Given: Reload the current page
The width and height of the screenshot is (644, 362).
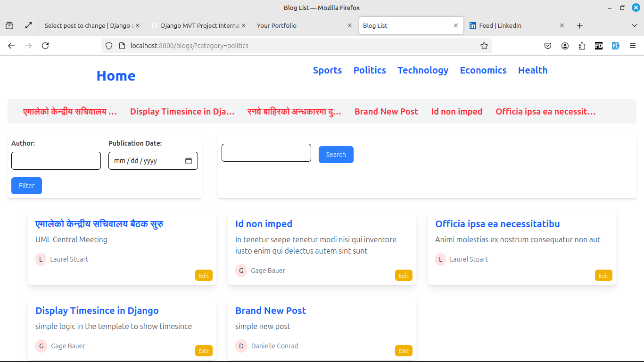Looking at the screenshot, I should 45,46.
